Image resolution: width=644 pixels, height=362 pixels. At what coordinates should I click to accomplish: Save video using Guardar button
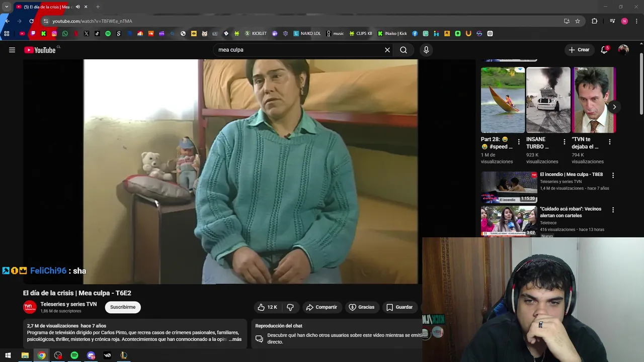(399, 307)
